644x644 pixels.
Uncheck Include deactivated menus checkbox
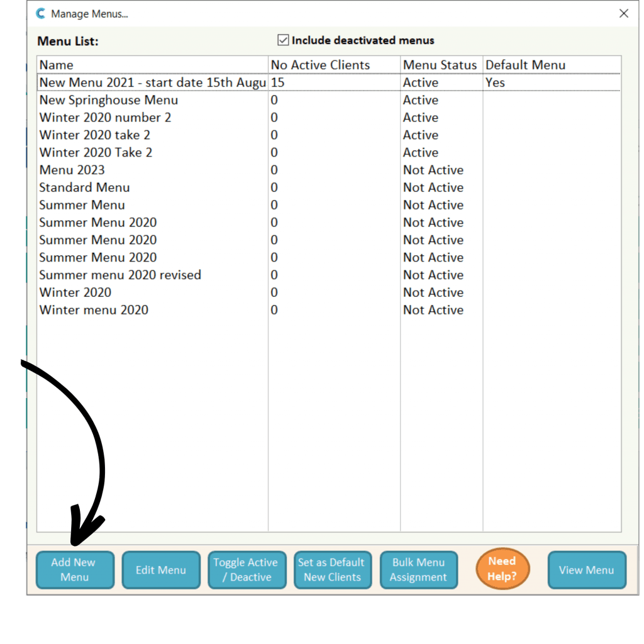pos(283,40)
